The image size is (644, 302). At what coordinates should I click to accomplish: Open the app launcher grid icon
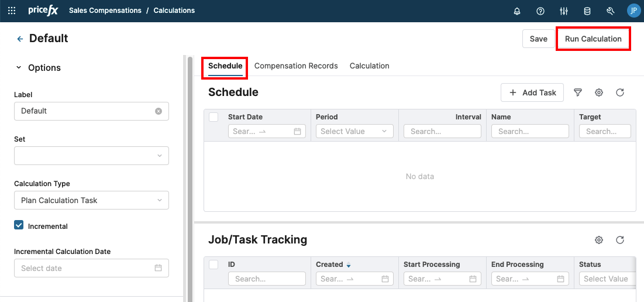pos(12,11)
